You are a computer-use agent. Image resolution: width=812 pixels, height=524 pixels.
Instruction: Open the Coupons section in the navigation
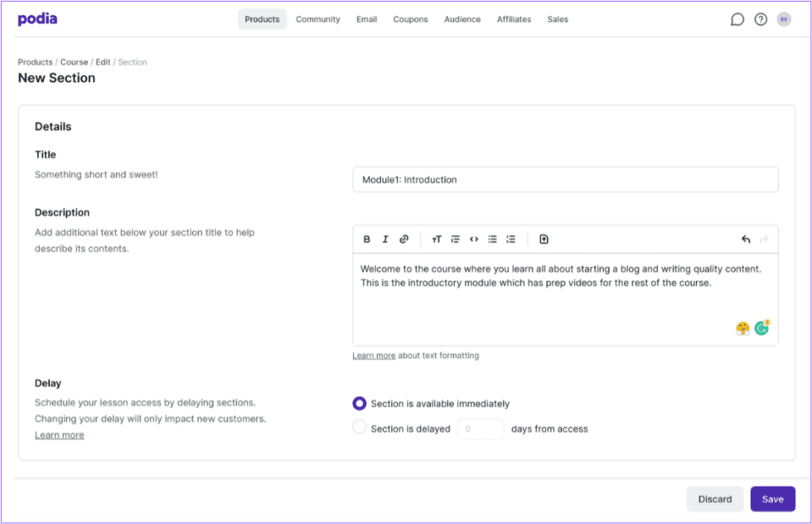[410, 19]
